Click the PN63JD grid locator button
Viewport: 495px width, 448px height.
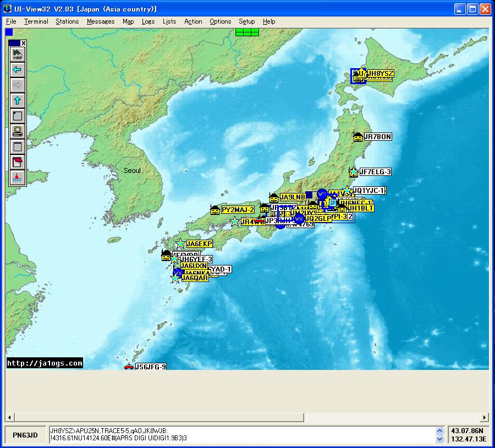25,435
